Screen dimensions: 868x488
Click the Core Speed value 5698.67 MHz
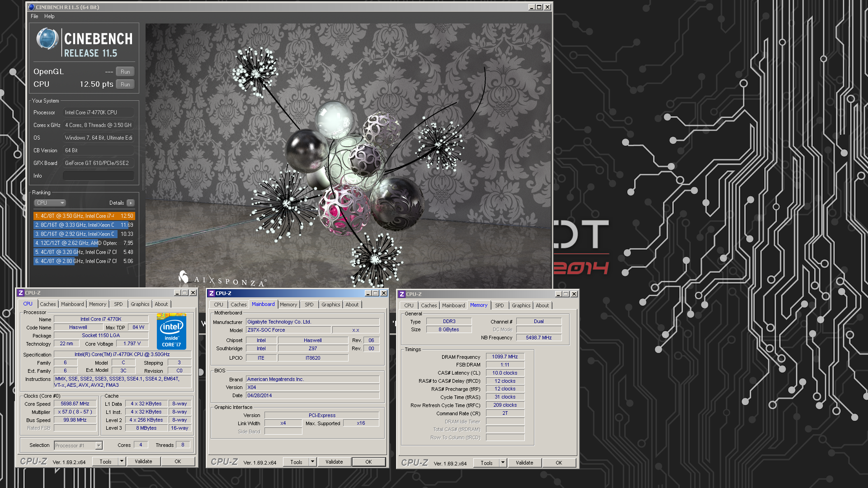(75, 404)
